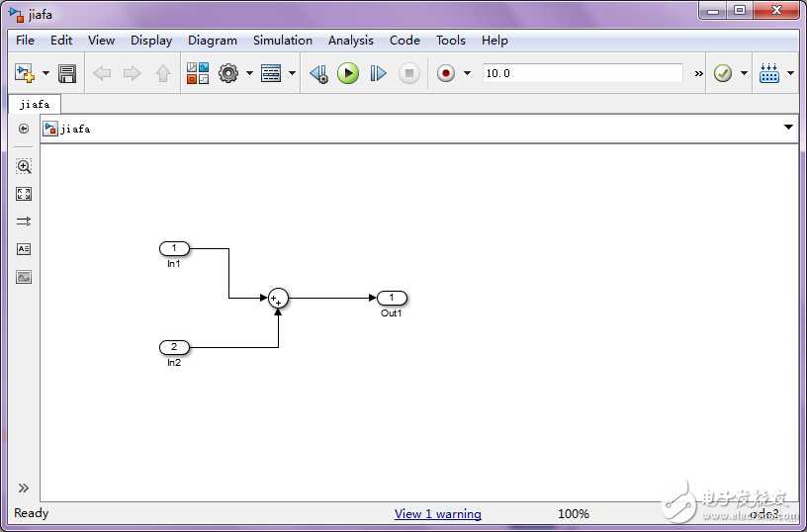The width and height of the screenshot is (807, 532).
Task: Click the Build Model icon
Action: 768,73
